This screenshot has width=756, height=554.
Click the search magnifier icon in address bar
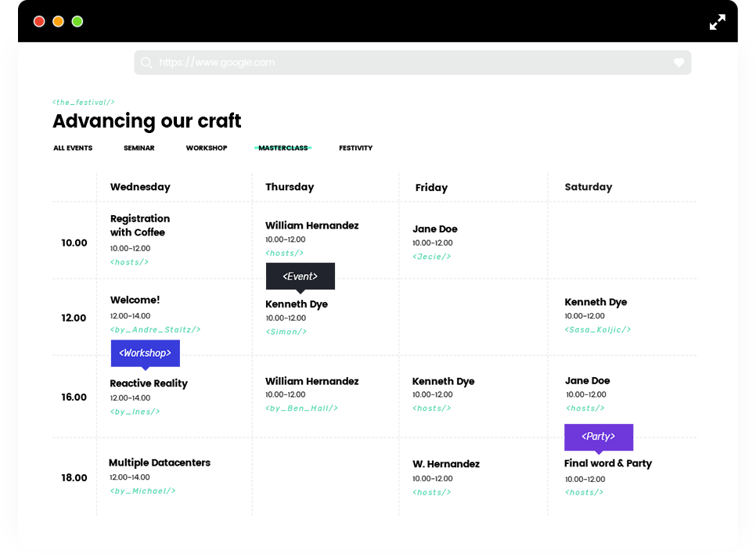146,63
